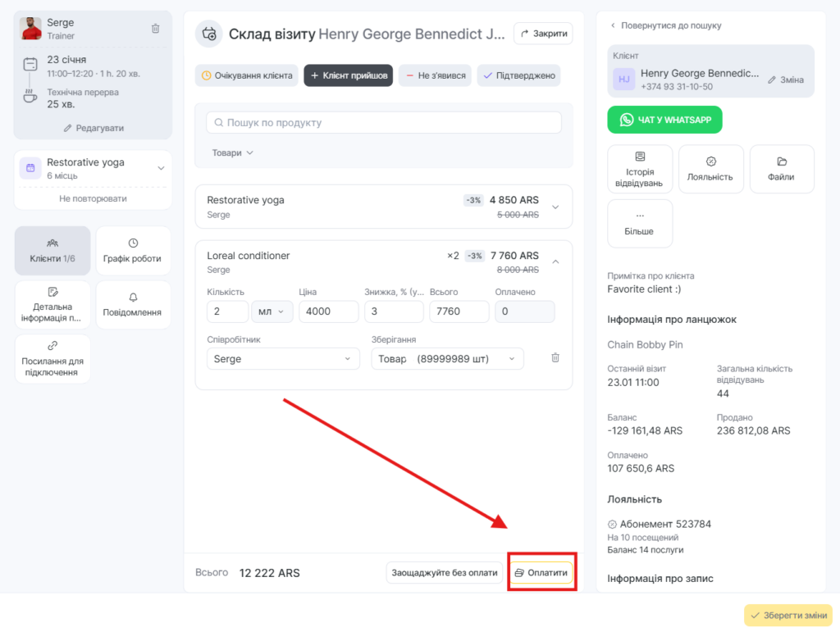This screenshot has height=632, width=840.
Task: Click the trash icon next to Serge
Action: point(156,29)
